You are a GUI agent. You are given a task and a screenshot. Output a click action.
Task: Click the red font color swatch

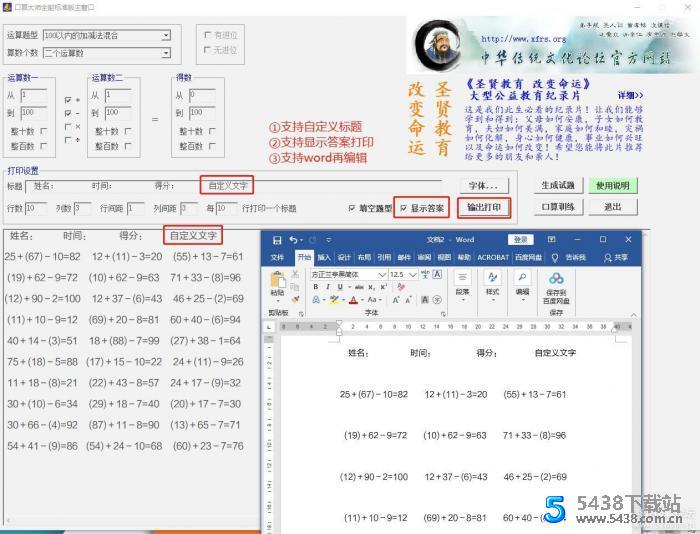(x=356, y=300)
